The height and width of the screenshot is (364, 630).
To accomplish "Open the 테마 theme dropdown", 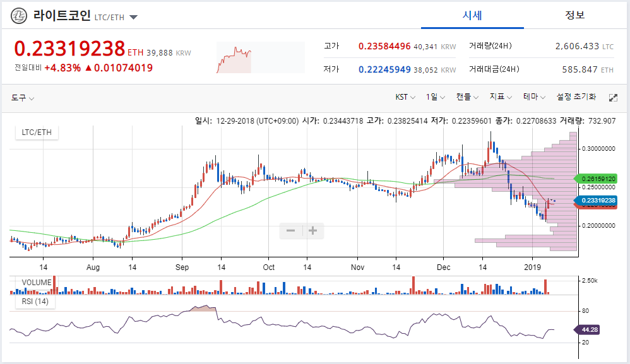I will pos(534,97).
